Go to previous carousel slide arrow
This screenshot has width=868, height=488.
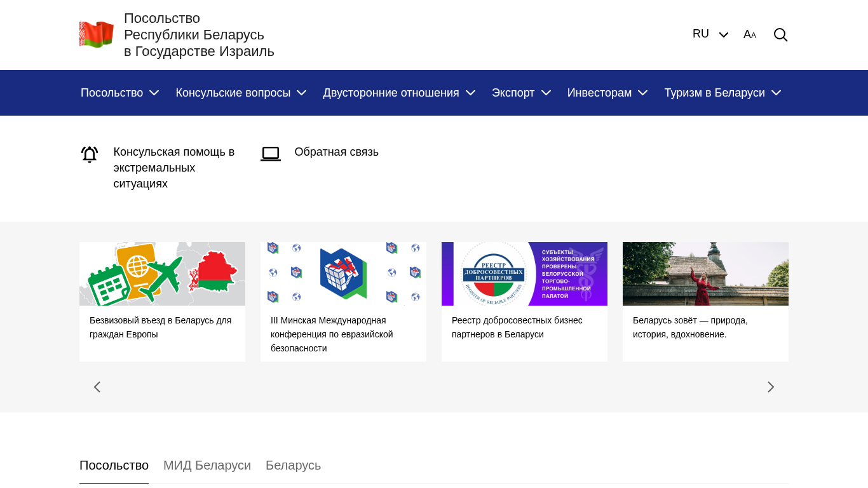(97, 387)
